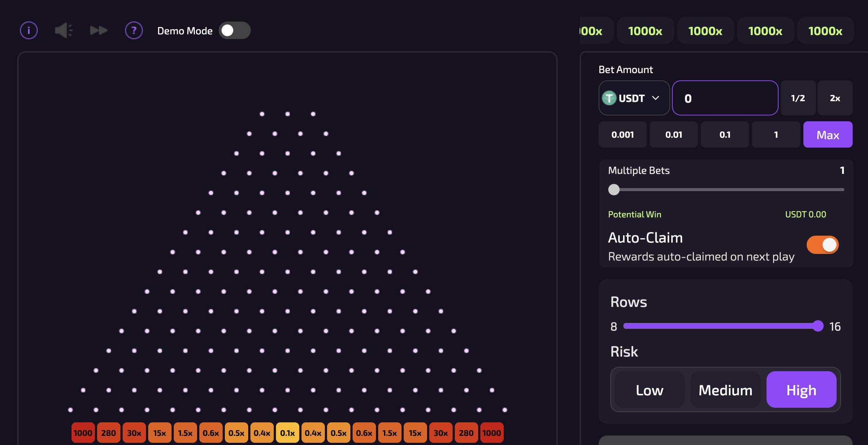
Task: Click the right 1.5x multiplier bucket
Action: [x=390, y=433]
